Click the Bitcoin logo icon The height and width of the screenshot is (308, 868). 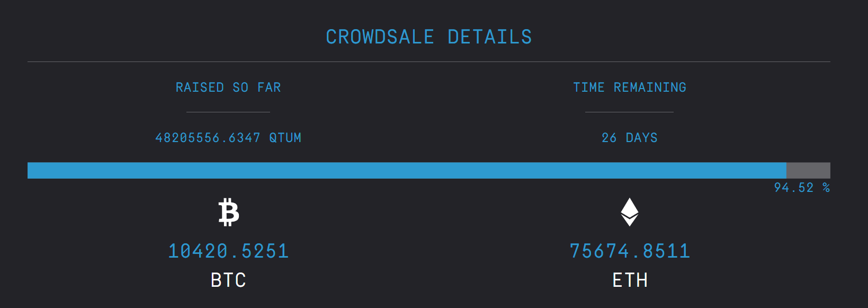(x=229, y=212)
